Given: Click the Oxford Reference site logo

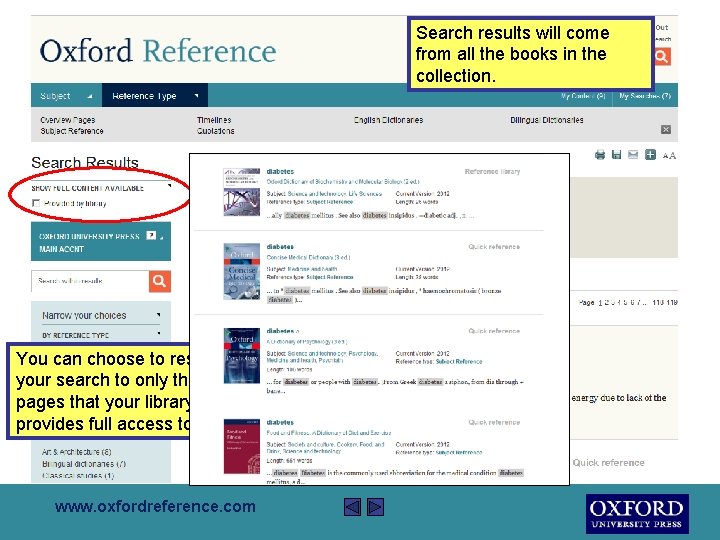Looking at the screenshot, I should pyautogui.click(x=158, y=51).
